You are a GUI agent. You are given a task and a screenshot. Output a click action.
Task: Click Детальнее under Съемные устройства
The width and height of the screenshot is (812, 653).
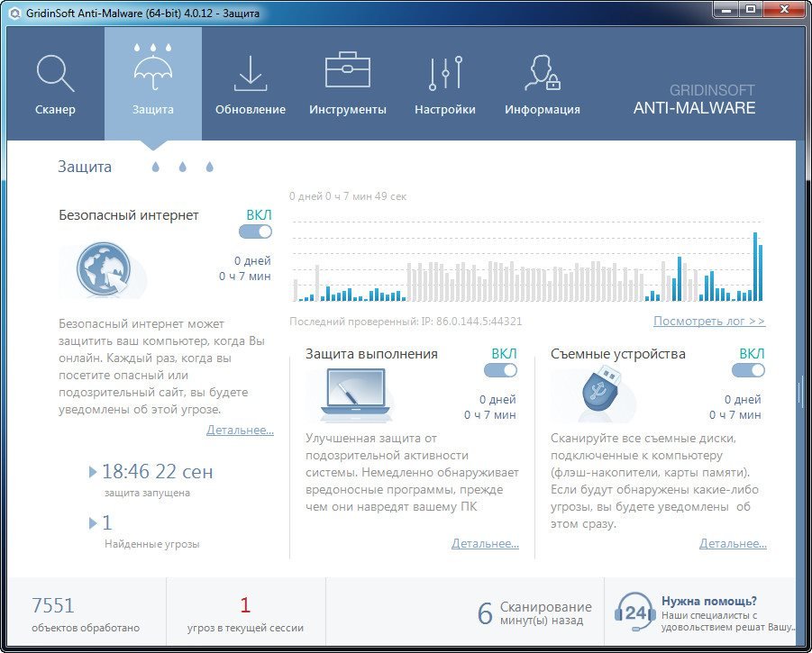[733, 543]
